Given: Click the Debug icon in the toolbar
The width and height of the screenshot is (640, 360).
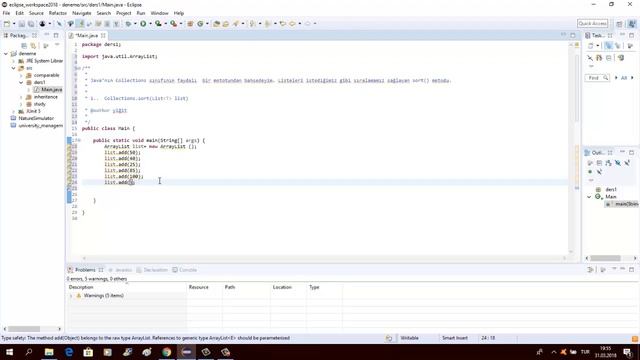Looking at the screenshot, I should coord(128,24).
